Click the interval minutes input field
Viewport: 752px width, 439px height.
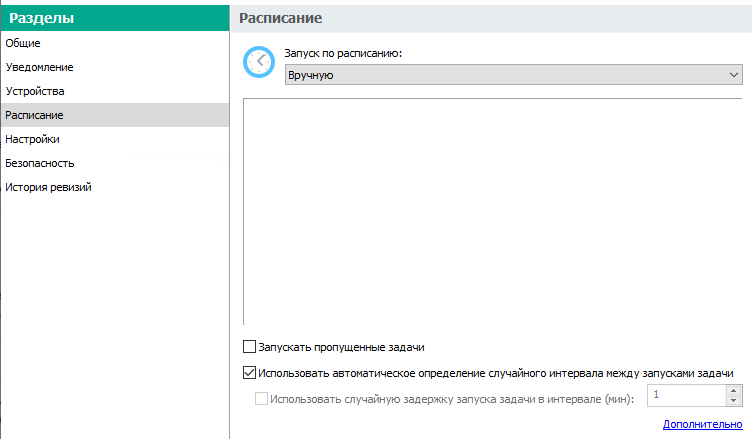687,395
